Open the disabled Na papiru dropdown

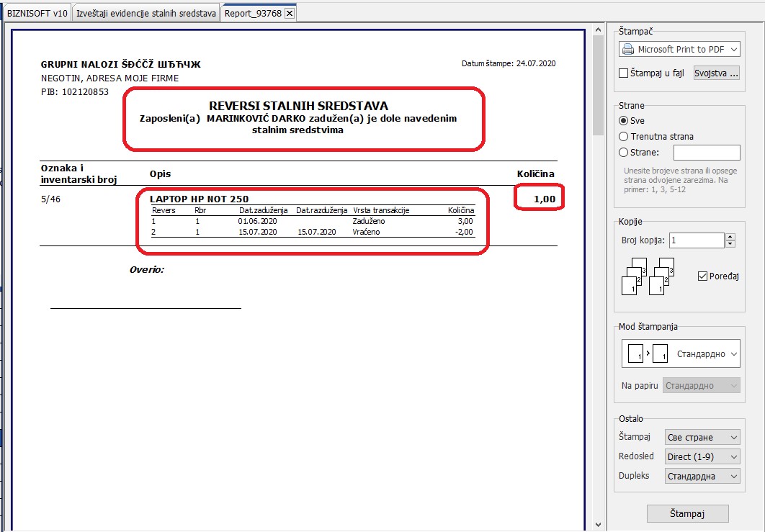(701, 386)
